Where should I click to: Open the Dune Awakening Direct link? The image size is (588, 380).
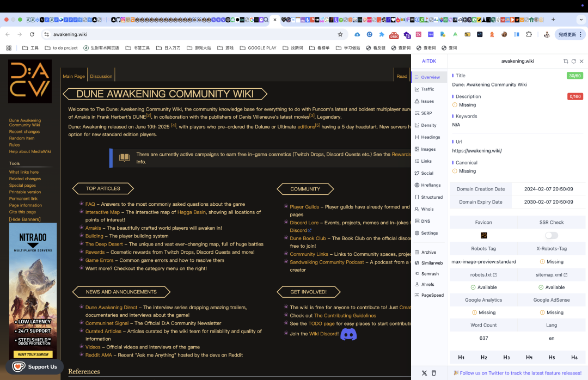point(112,307)
